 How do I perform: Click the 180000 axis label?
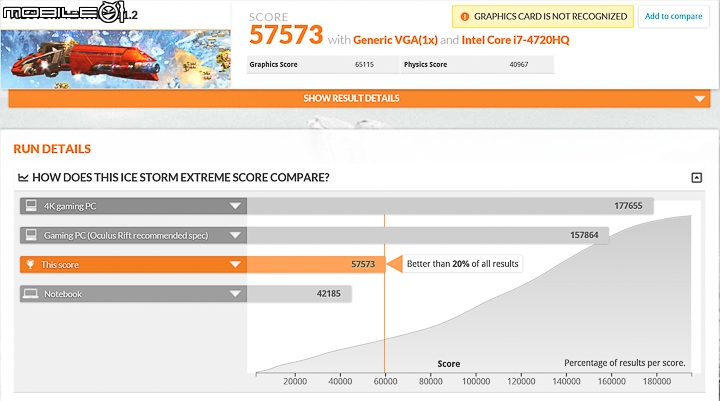(x=657, y=381)
